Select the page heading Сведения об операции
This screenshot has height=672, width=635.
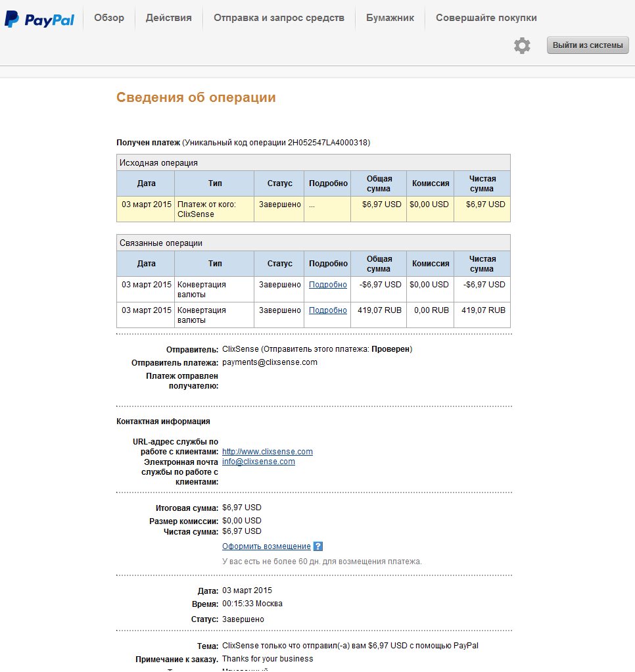click(x=196, y=97)
